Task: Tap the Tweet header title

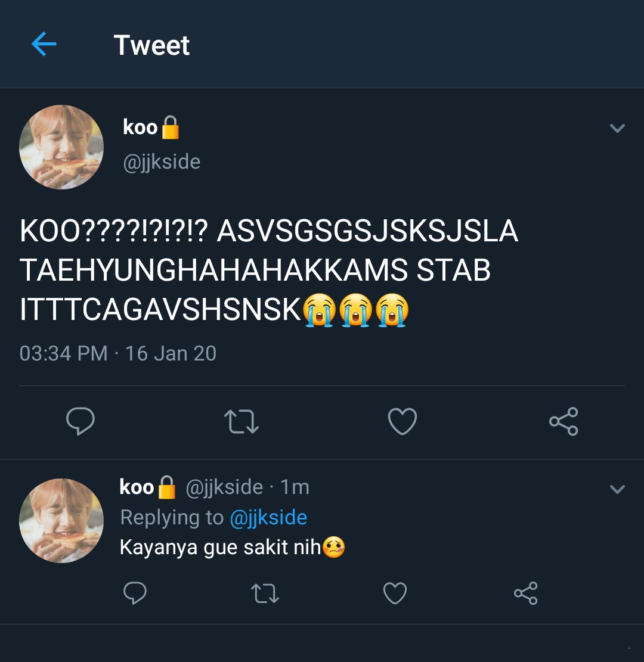Action: (151, 45)
